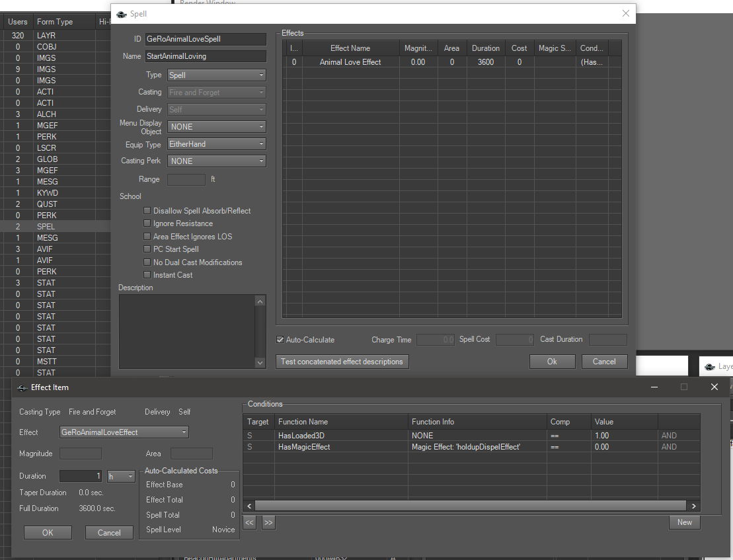
Task: Click the spell Name input field
Action: tap(206, 57)
